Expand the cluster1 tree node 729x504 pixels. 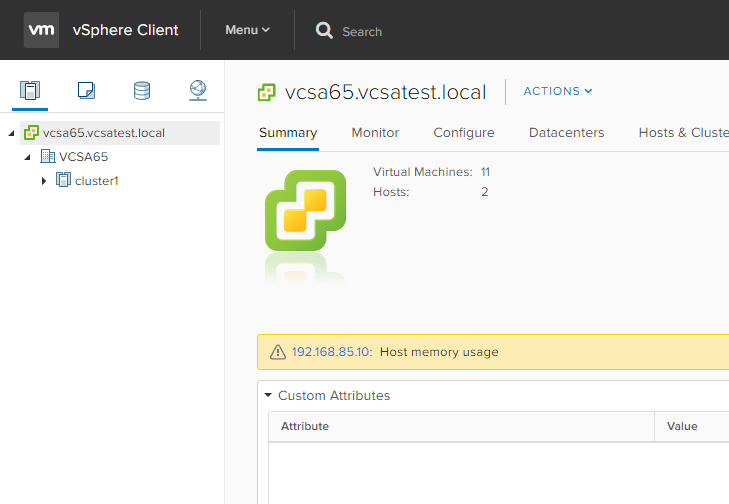point(43,181)
